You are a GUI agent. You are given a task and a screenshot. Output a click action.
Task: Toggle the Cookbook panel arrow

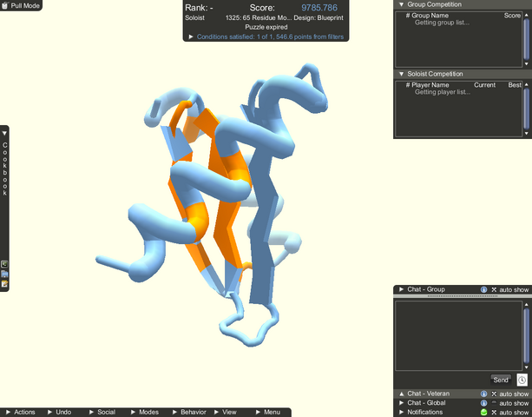[x=4, y=133]
